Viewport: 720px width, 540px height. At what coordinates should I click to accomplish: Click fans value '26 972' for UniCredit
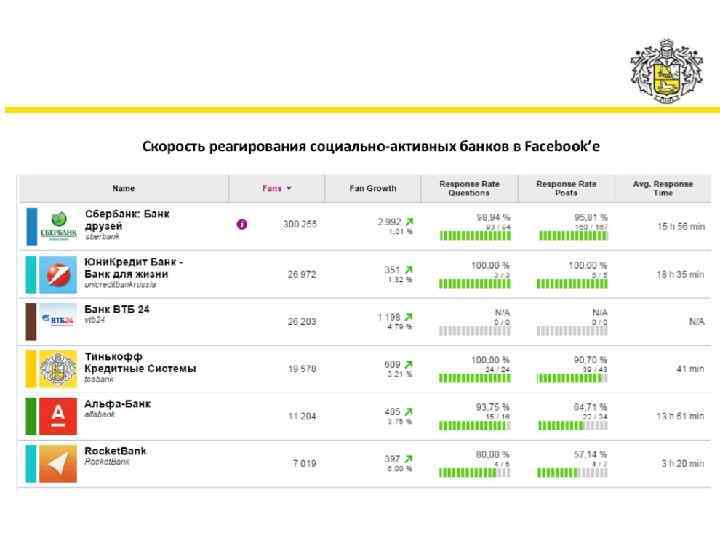click(302, 275)
